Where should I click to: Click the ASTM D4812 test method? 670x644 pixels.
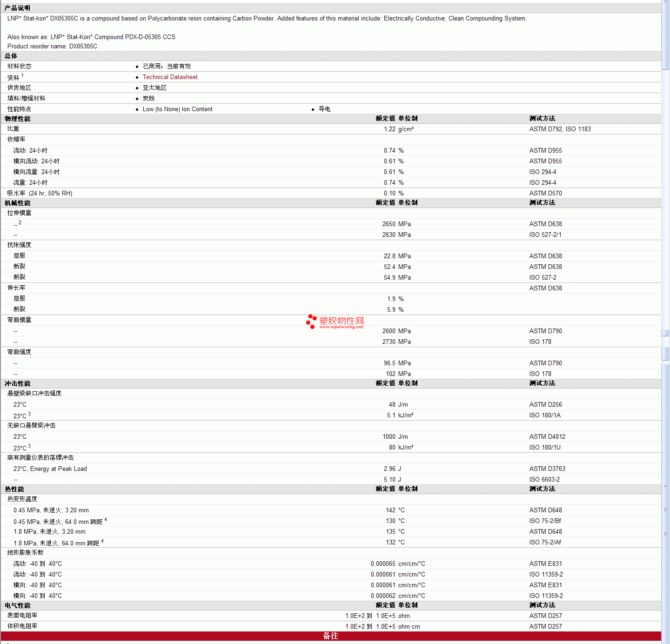547,437
